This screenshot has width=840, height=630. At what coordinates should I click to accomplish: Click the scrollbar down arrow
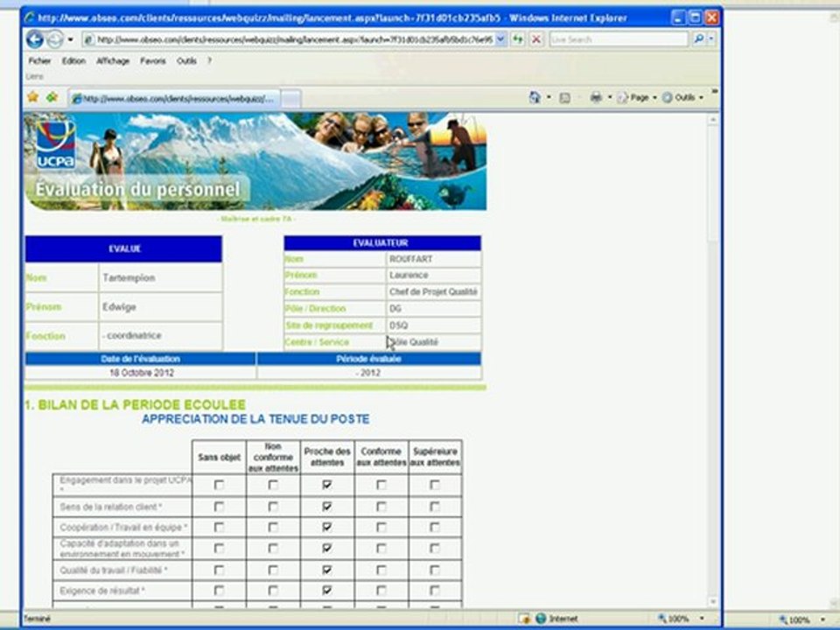712,603
